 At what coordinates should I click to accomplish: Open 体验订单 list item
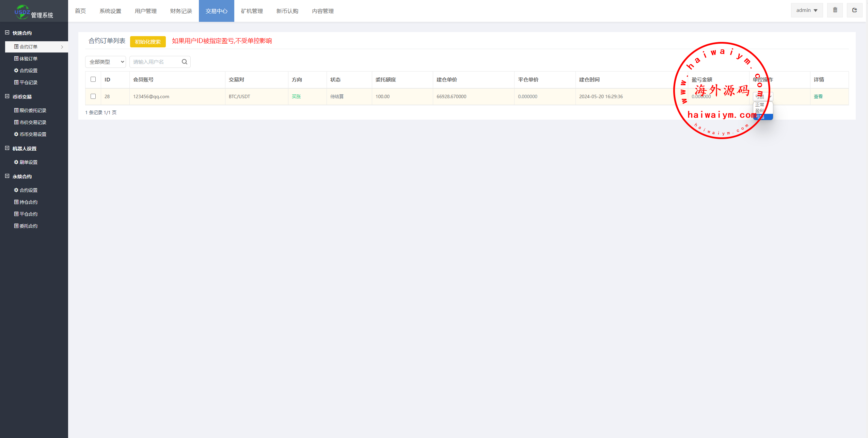(x=26, y=59)
